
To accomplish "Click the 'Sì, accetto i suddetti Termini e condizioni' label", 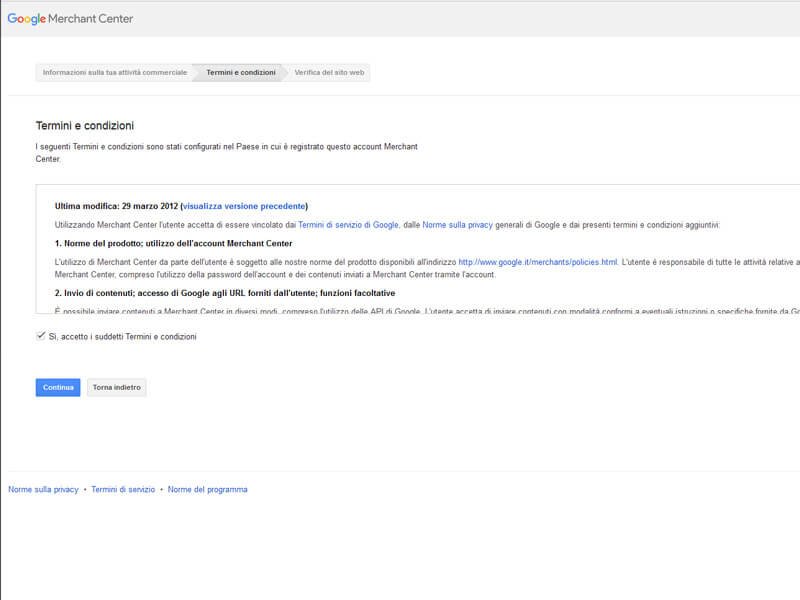I will pyautogui.click(x=122, y=337).
